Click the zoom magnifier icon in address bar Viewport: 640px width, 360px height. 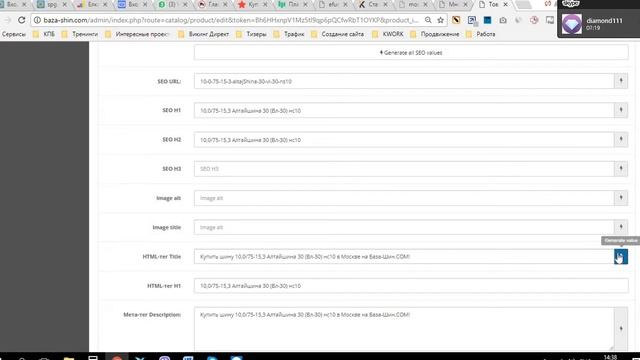[428, 20]
